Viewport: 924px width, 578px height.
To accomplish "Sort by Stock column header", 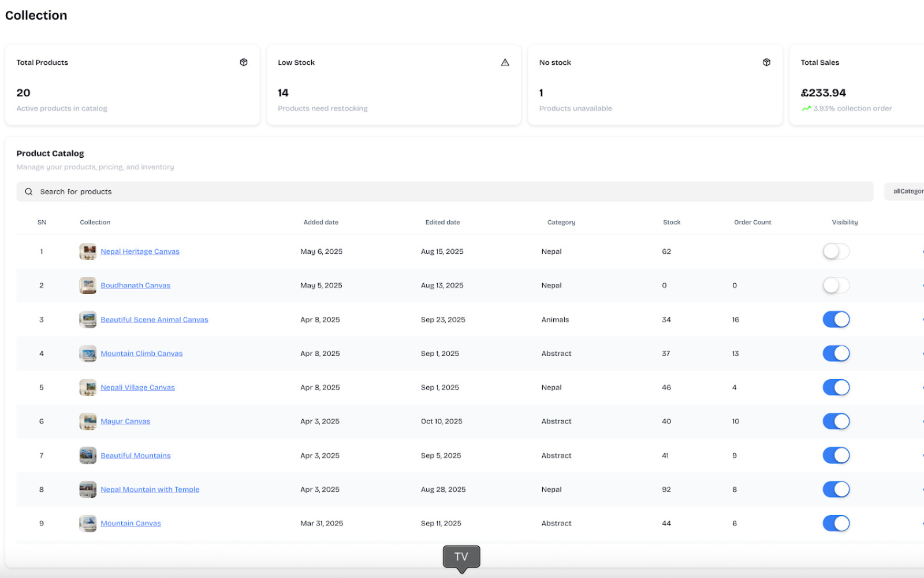I will coord(671,223).
